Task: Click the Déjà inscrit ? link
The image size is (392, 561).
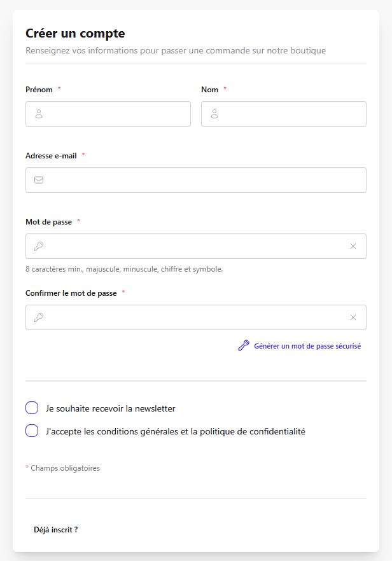Action: pos(56,530)
